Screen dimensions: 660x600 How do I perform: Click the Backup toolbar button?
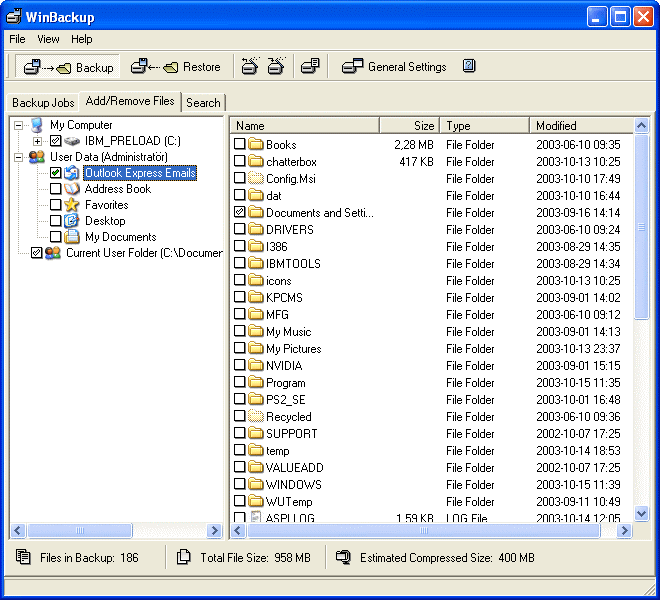point(68,67)
